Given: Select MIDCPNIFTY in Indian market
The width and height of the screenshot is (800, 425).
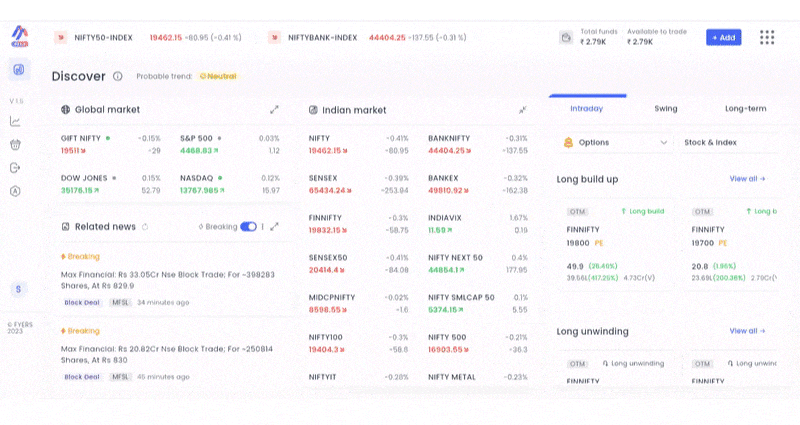Looking at the screenshot, I should point(359,304).
